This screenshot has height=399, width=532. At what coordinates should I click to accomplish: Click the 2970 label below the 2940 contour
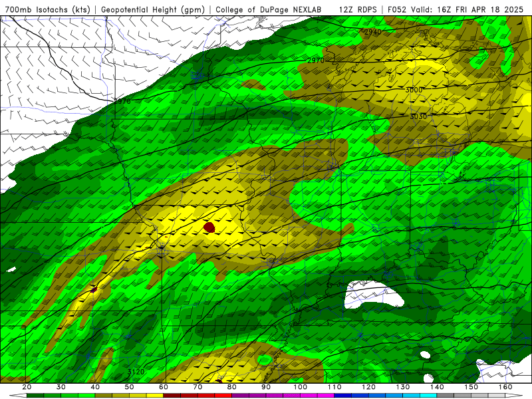[316, 61]
